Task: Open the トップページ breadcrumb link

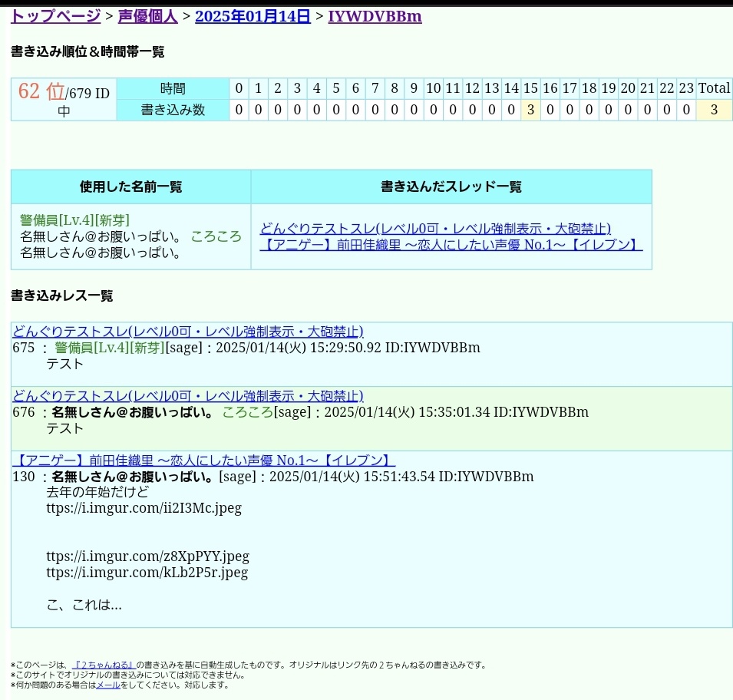Action: 55,16
